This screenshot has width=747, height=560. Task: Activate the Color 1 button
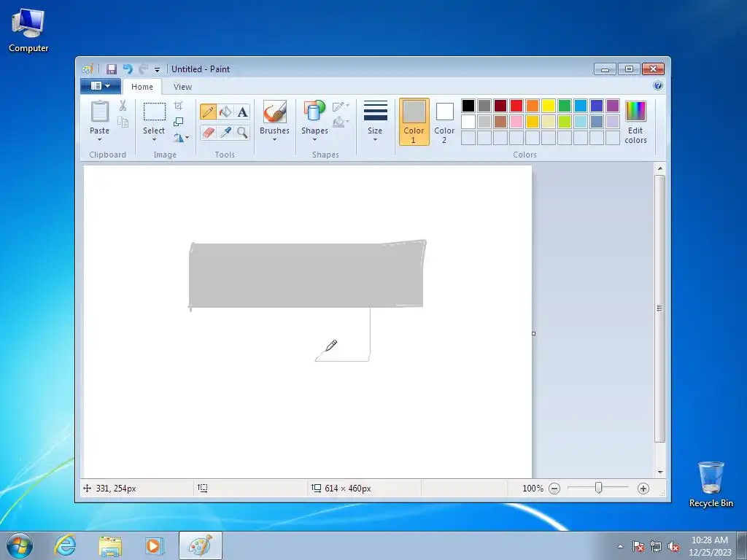pyautogui.click(x=414, y=122)
